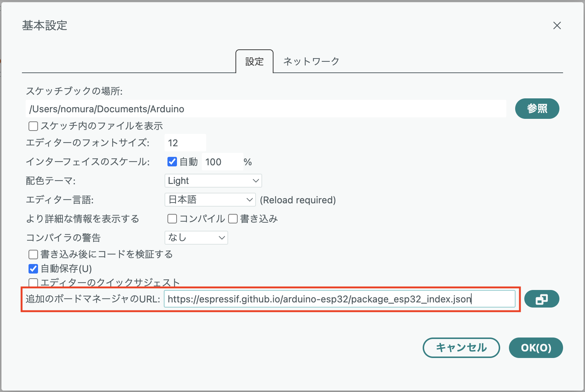Check 書き込み後にコードを検証する
This screenshot has width=585, height=392.
click(x=33, y=254)
